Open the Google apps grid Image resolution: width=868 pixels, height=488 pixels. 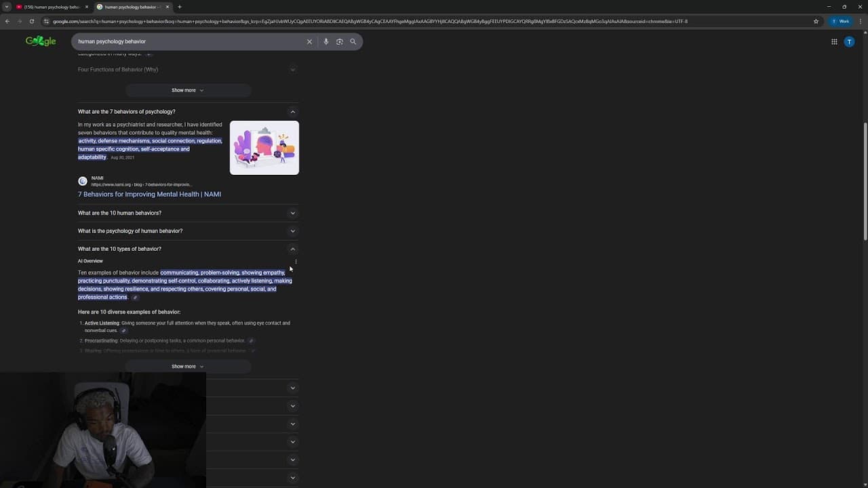(x=834, y=41)
